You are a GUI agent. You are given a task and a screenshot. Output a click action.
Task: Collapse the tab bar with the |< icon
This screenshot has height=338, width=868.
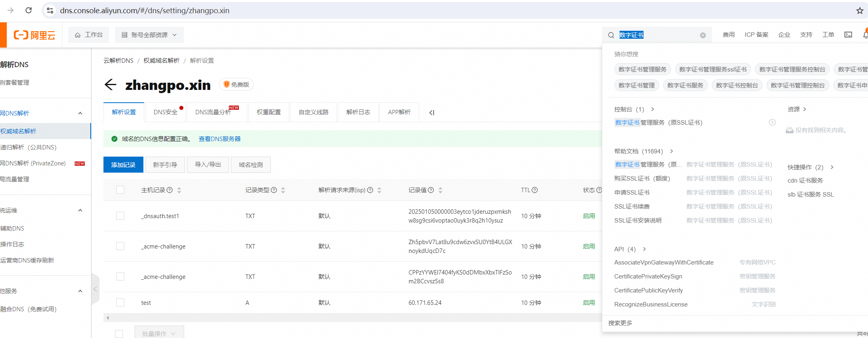point(431,113)
